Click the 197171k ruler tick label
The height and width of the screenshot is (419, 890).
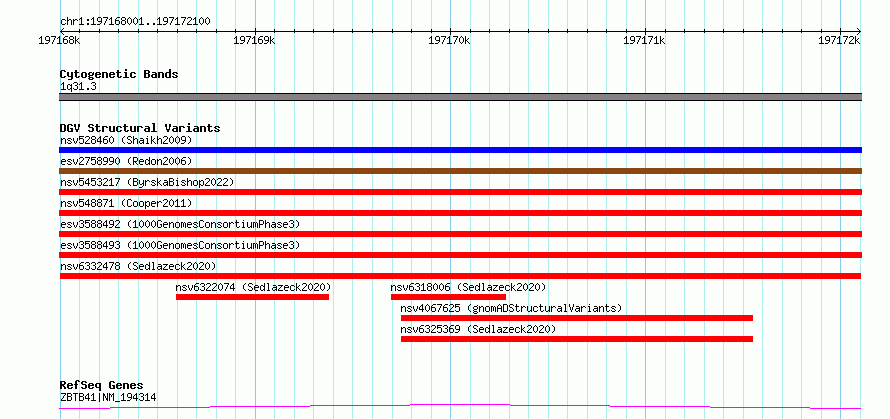644,41
